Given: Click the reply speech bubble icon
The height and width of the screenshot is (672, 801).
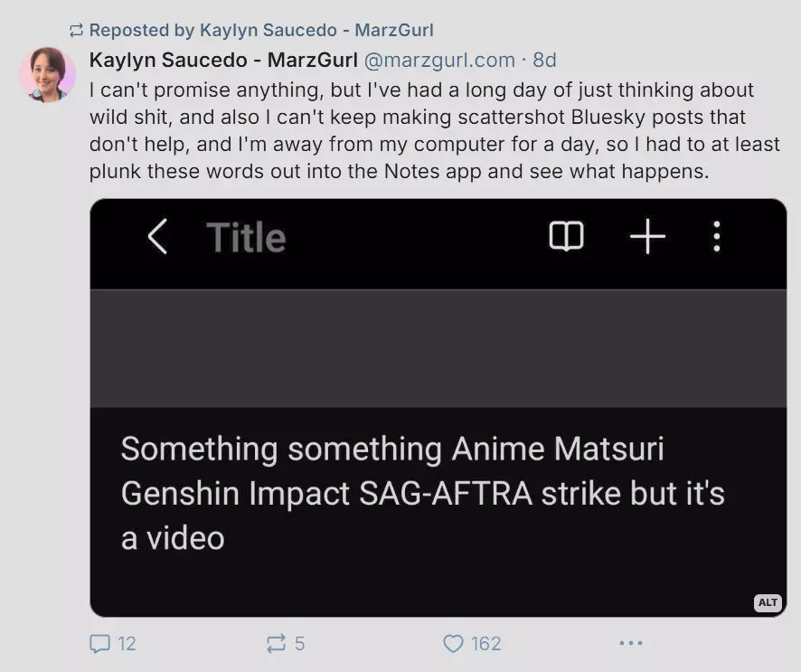Looking at the screenshot, I should point(99,643).
